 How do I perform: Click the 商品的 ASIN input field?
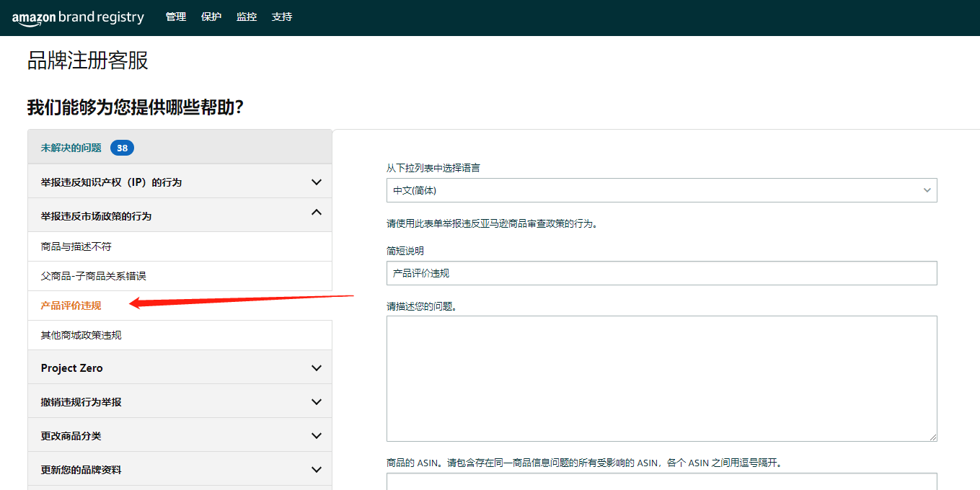point(661,481)
